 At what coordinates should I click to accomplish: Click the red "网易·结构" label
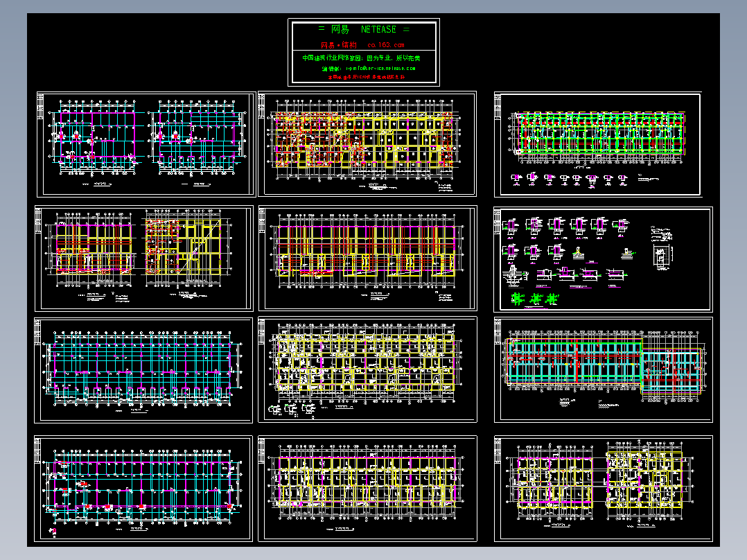pyautogui.click(x=339, y=45)
